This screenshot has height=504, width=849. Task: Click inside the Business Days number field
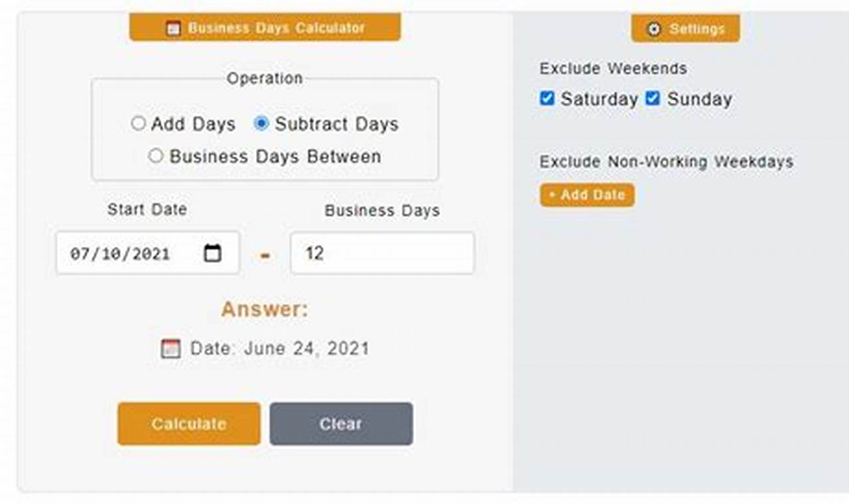pos(381,253)
